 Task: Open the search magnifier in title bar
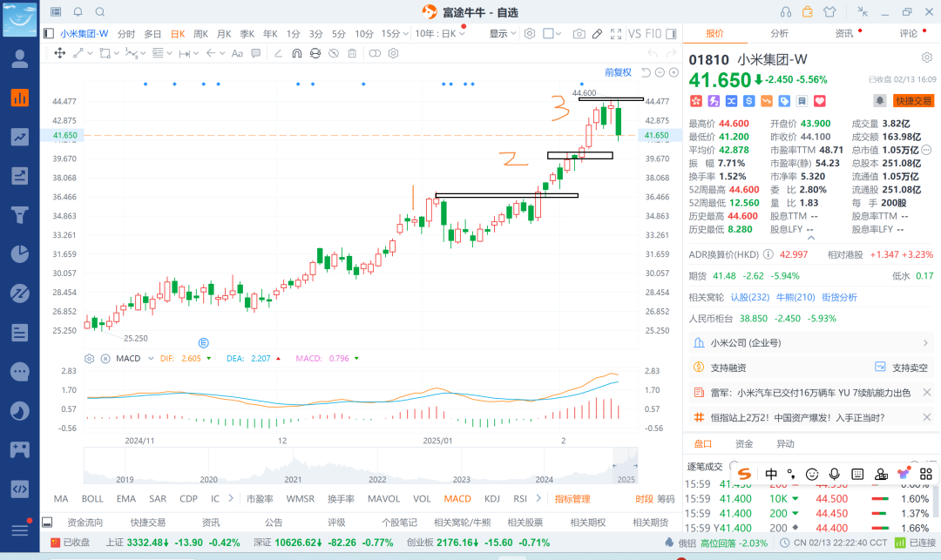coord(100,12)
